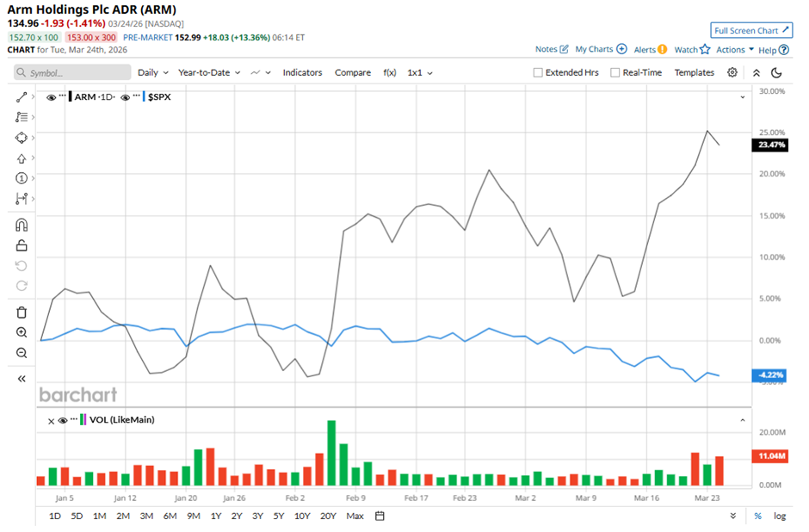Screen dimensions: 809x532
Task: Redo the last chart action
Action: click(x=22, y=286)
